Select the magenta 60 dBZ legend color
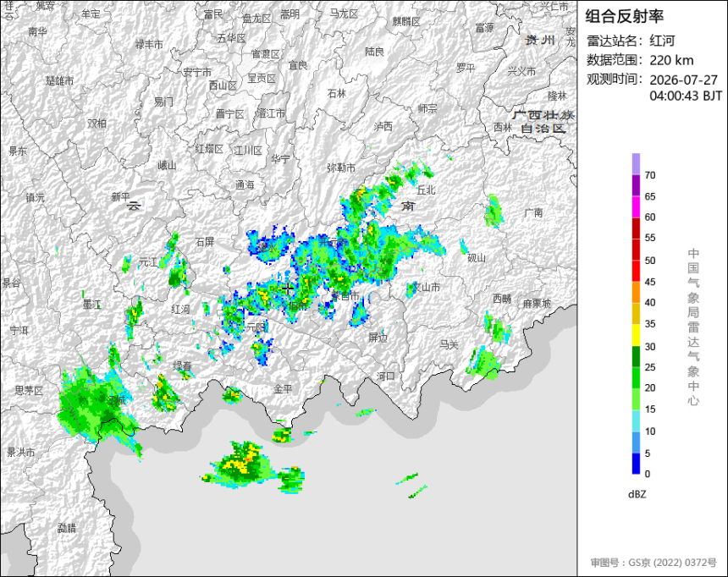 pyautogui.click(x=636, y=206)
